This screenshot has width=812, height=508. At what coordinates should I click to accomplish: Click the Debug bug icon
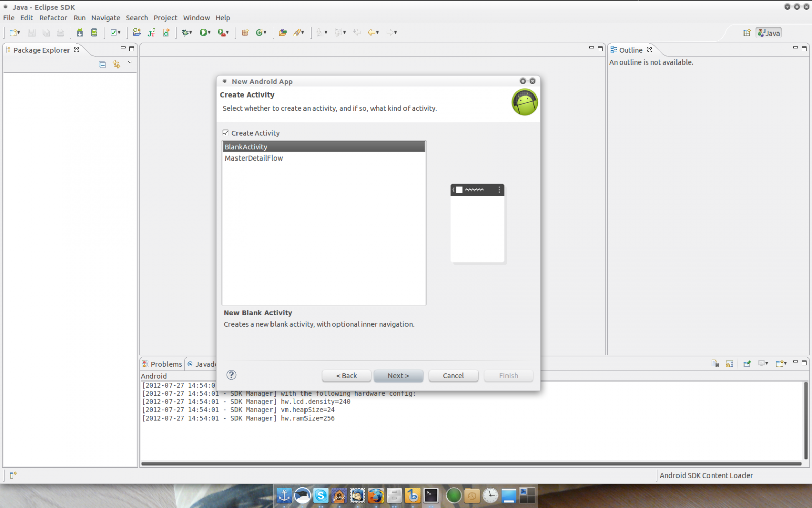[186, 33]
